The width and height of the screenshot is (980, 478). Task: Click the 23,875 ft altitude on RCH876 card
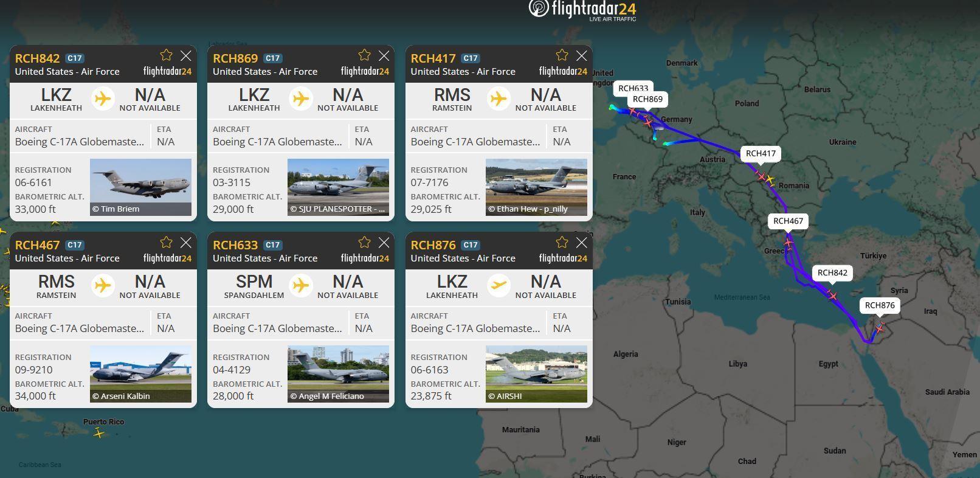[x=431, y=396]
